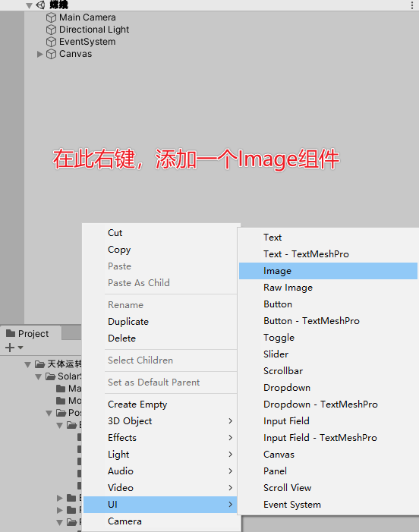Screen dimensions: 419x532
Task: Choose Canvas from the UI submenu
Action: point(328,455)
